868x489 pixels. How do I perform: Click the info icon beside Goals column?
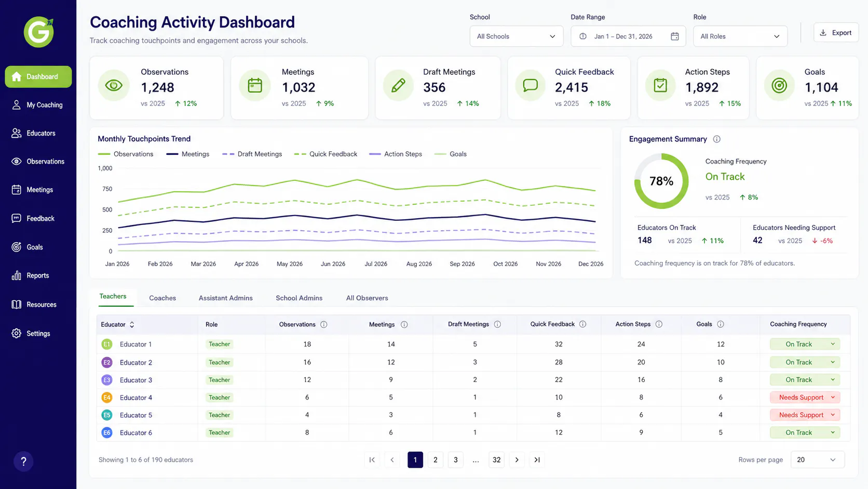tap(721, 324)
